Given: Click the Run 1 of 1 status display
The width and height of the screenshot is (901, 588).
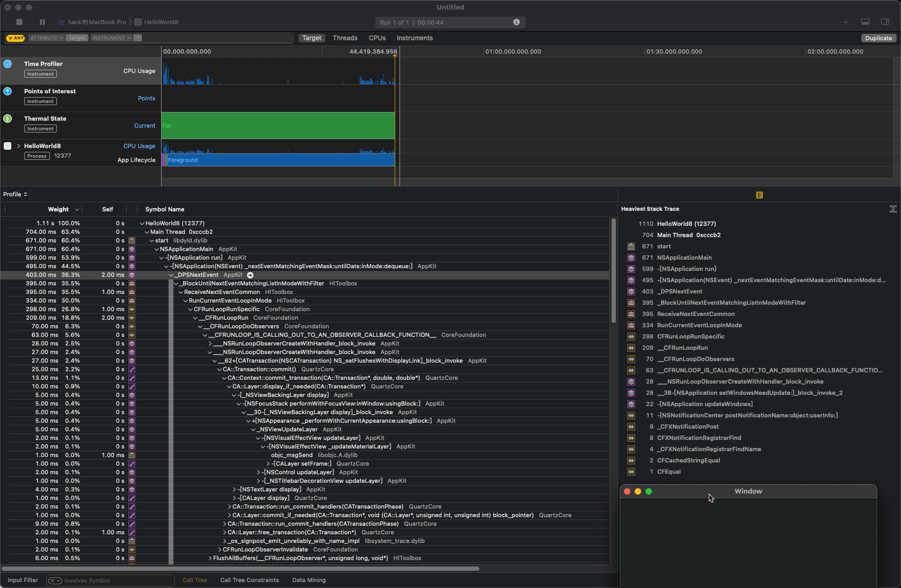Looking at the screenshot, I should [x=450, y=23].
